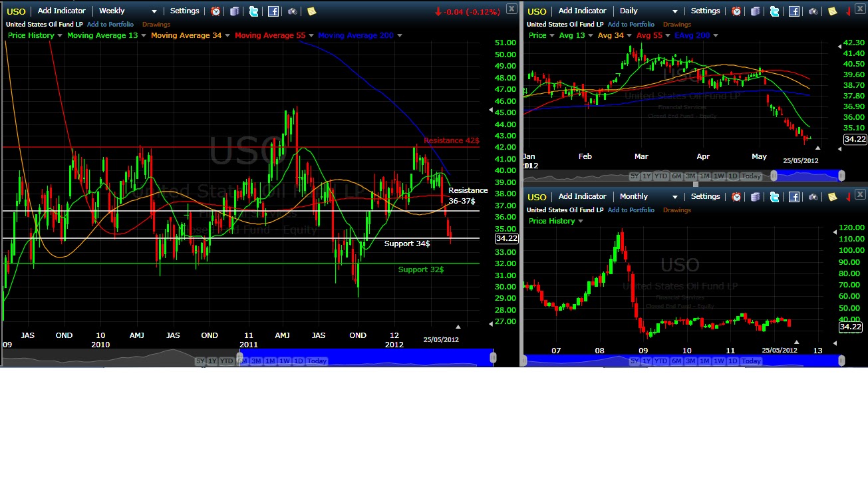The image size is (868, 487).
Task: Expand Avg 13 options in Daily chart
Action: point(591,35)
